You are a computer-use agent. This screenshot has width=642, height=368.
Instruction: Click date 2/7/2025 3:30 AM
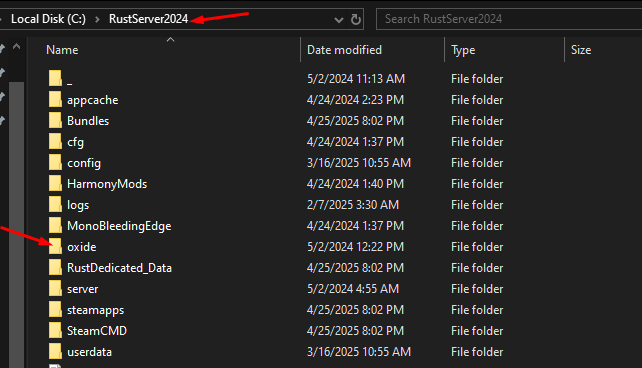(x=353, y=205)
